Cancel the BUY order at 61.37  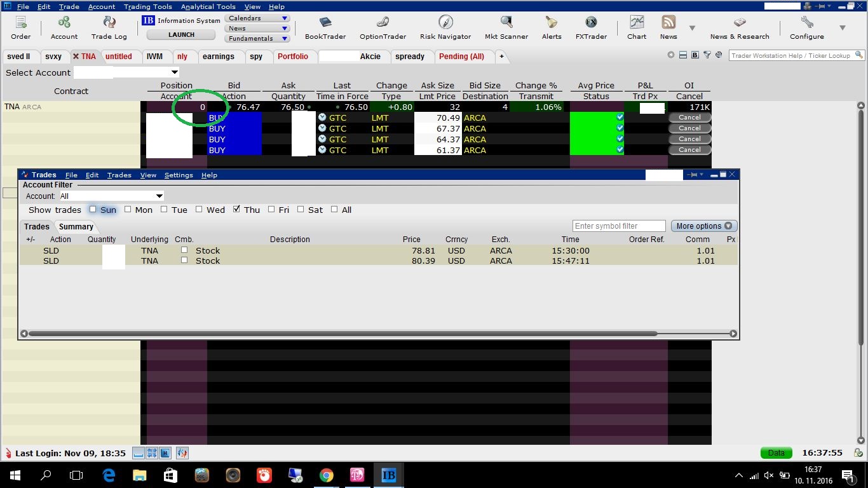click(689, 150)
